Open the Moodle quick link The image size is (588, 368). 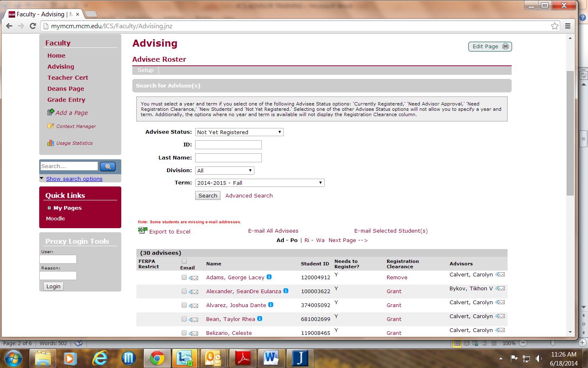pyautogui.click(x=56, y=219)
